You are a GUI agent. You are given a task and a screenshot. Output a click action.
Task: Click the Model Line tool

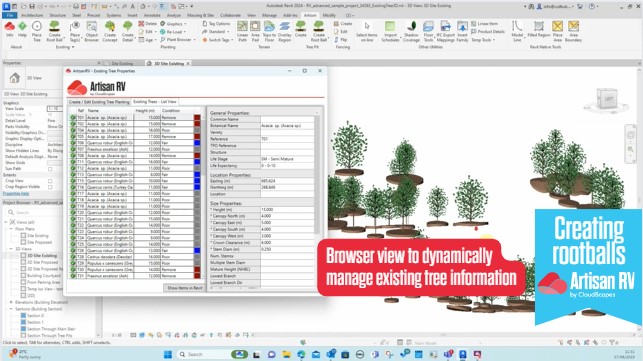[517, 32]
